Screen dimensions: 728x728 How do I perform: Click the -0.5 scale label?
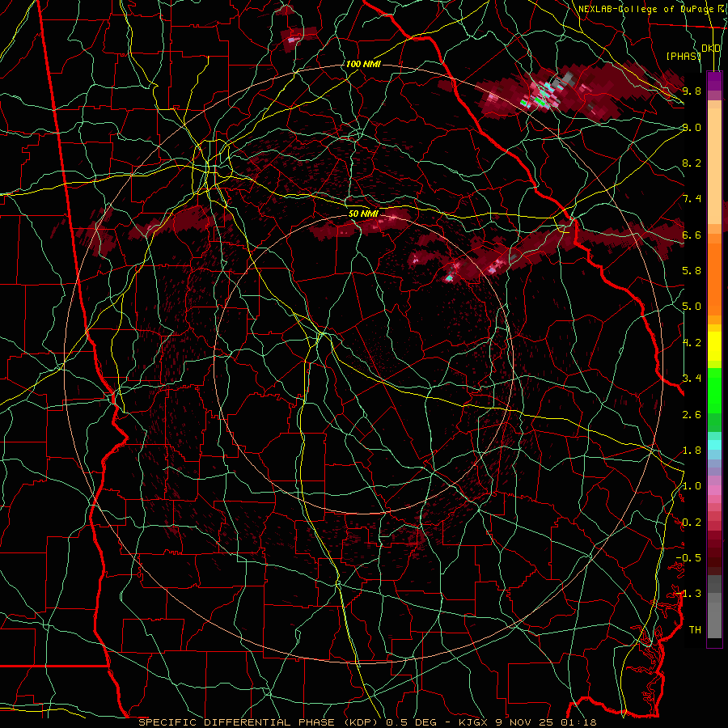click(688, 558)
